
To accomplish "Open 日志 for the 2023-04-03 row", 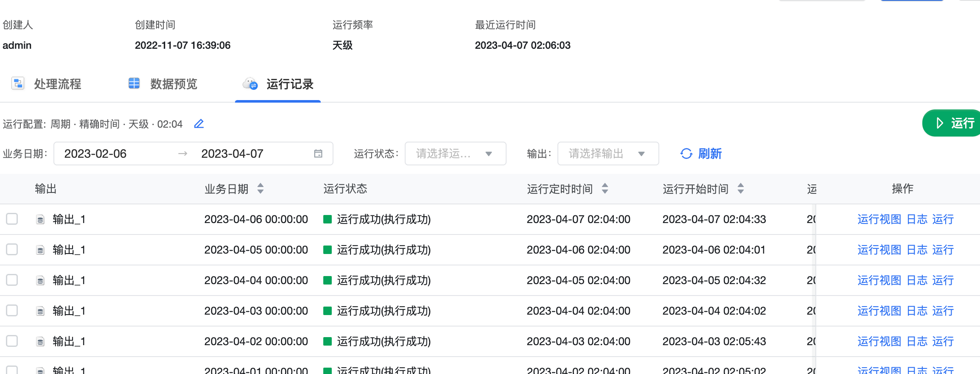I will (x=917, y=311).
